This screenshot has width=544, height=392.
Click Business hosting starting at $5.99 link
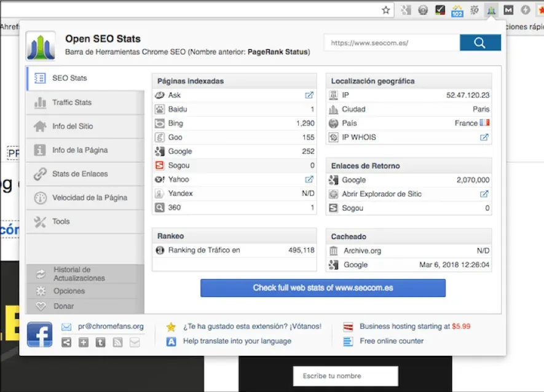pos(415,326)
